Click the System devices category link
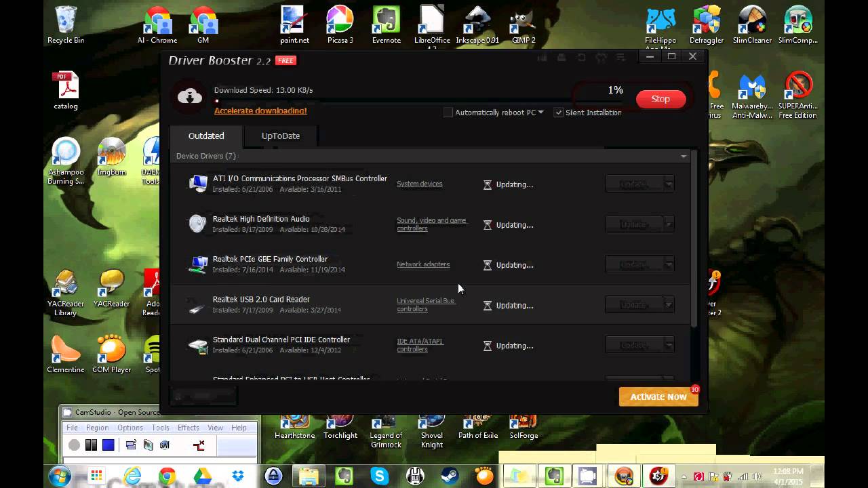This screenshot has height=488, width=868. pyautogui.click(x=420, y=184)
